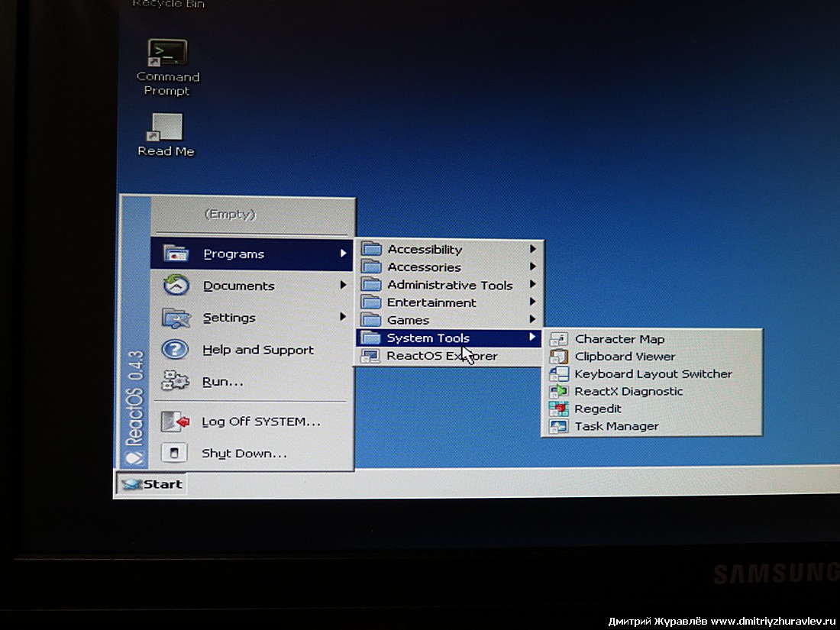
Task: Click the Regedit icon
Action: coord(559,409)
